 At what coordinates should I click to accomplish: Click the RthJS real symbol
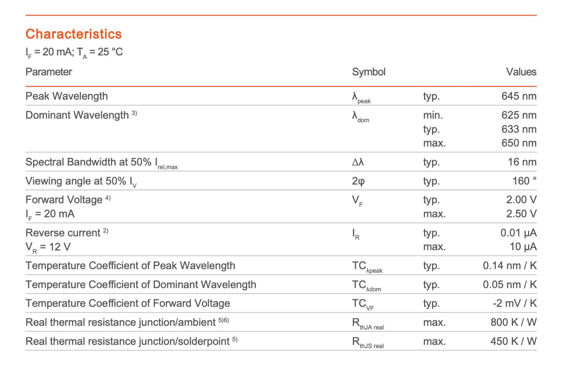point(368,342)
